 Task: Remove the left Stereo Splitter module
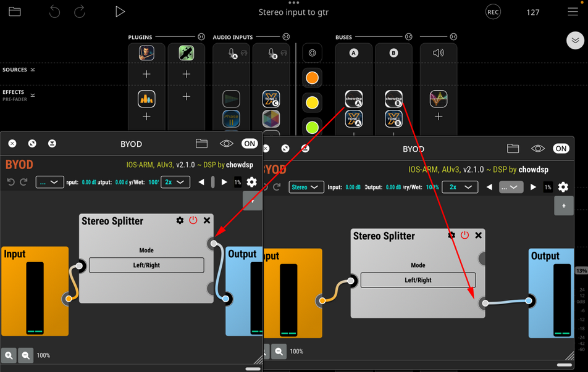pyautogui.click(x=207, y=220)
